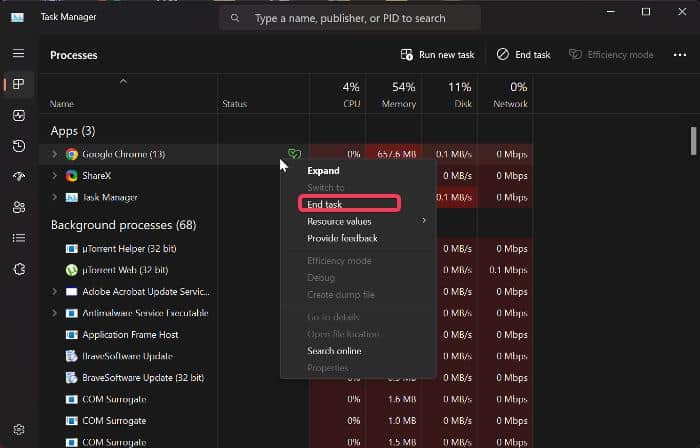
Task: Open the Startup apps sidebar icon
Action: click(18, 177)
